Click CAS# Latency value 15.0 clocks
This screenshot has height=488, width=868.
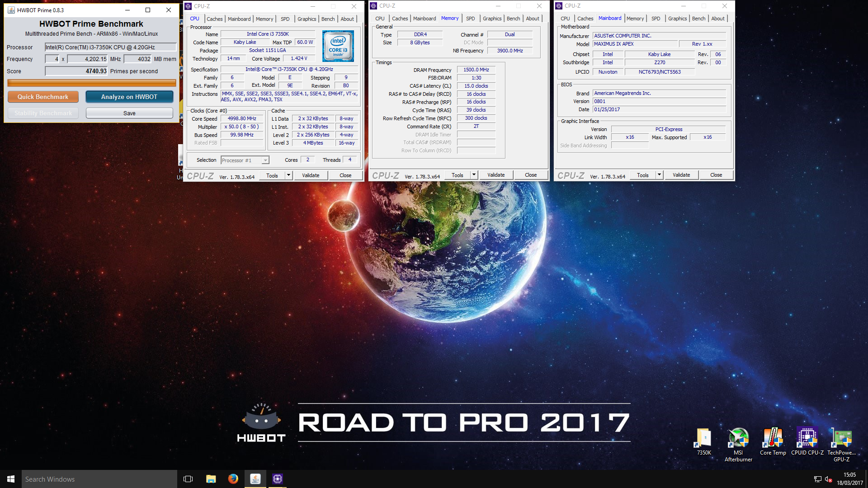tap(476, 86)
